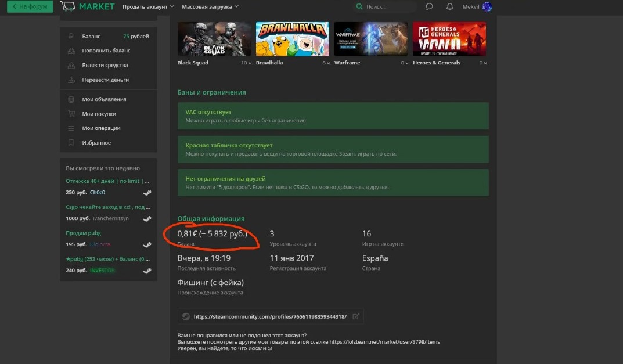Click the 'На форум' back button
Viewport: 623px width, 364px height.
[30, 7]
